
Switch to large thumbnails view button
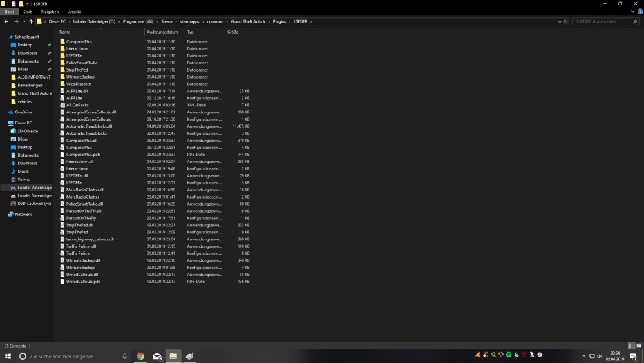pyautogui.click(x=639, y=346)
